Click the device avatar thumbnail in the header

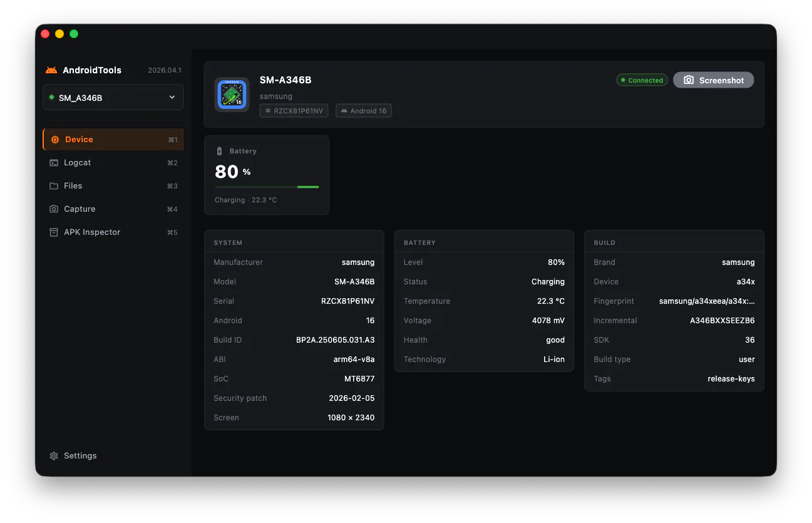(232, 95)
